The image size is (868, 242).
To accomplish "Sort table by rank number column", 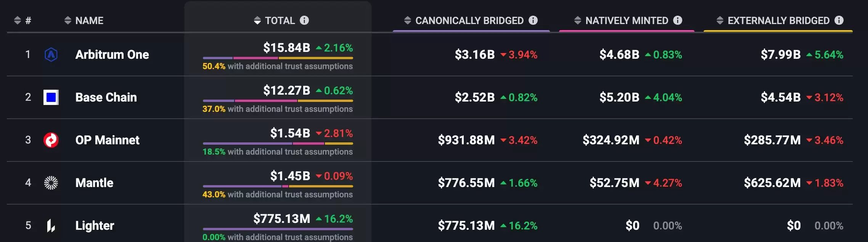I will pyautogui.click(x=23, y=21).
